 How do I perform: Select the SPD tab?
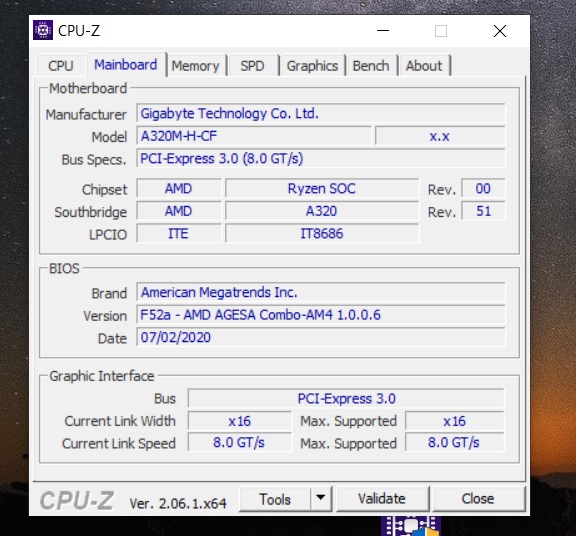tap(252, 66)
